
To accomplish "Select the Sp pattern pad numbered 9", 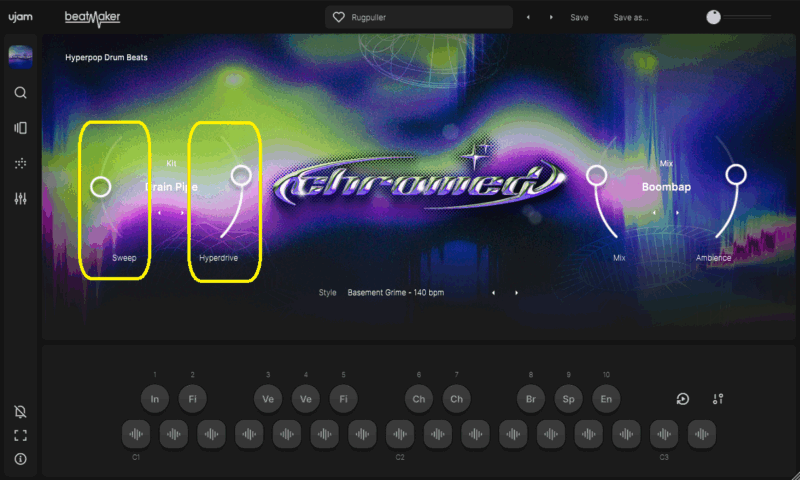I will (x=568, y=399).
